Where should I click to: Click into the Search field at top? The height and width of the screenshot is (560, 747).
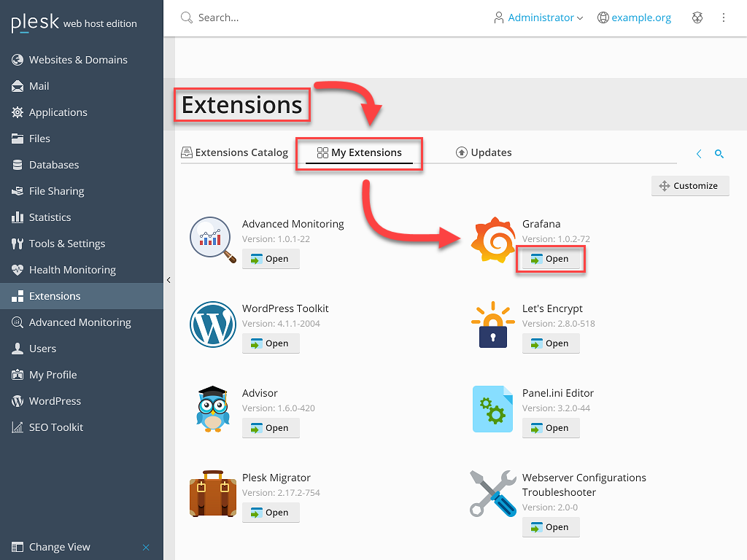[x=292, y=17]
